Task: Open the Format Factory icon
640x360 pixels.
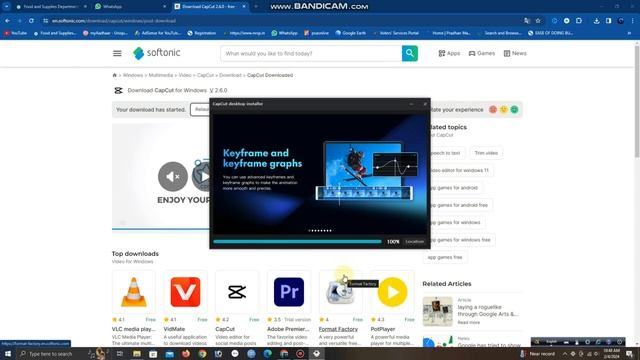Action: pyautogui.click(x=340, y=292)
